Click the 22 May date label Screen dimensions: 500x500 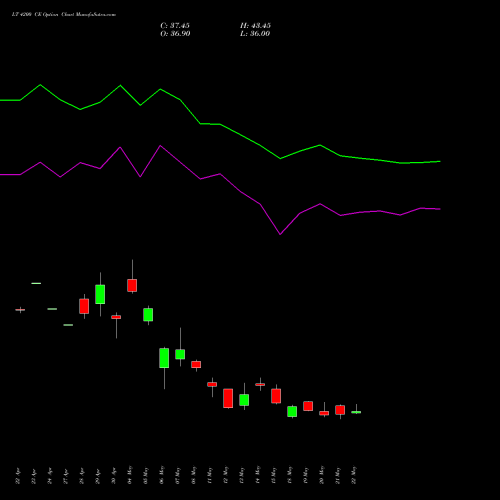point(354,475)
